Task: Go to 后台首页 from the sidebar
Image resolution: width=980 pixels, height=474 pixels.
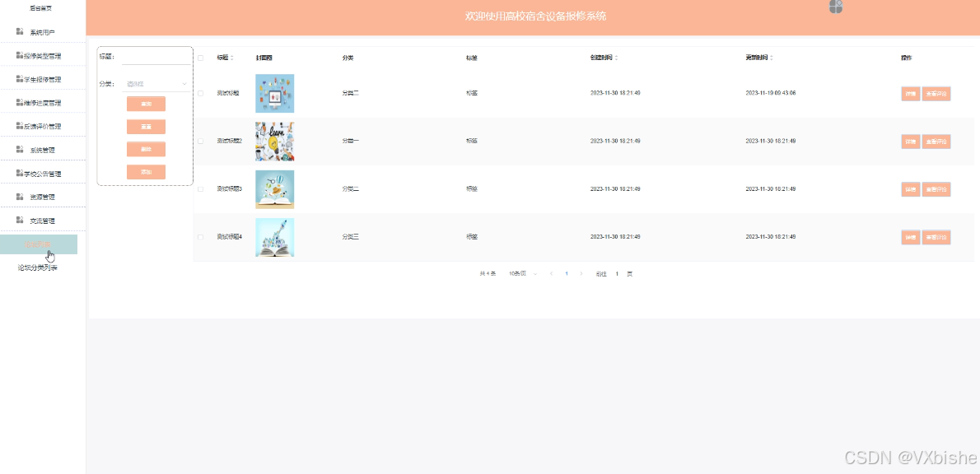Action: 39,7
